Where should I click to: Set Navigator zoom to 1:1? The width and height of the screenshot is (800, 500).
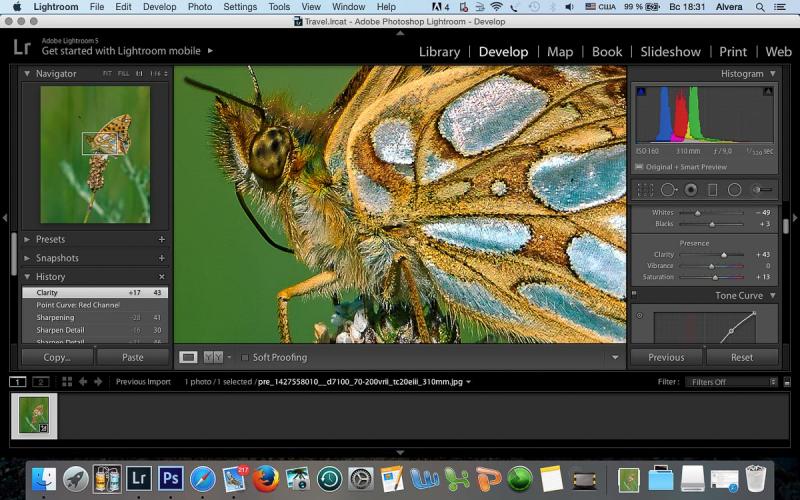(x=139, y=73)
